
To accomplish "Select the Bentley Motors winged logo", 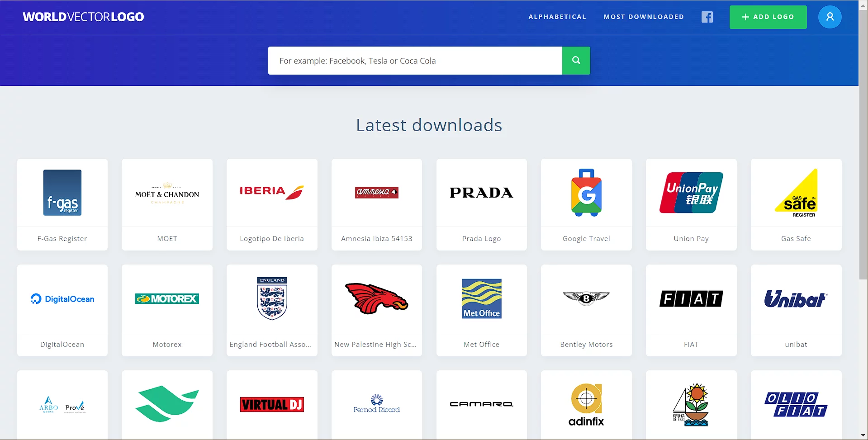I will click(x=586, y=298).
